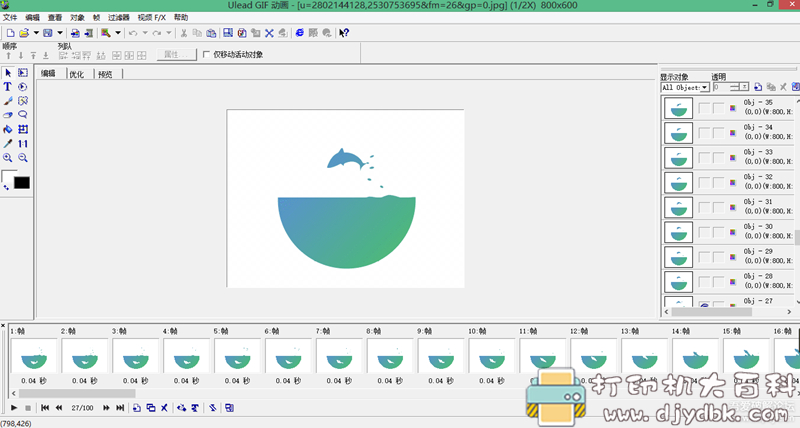
Task: Click the black background color swatch
Action: click(x=22, y=183)
